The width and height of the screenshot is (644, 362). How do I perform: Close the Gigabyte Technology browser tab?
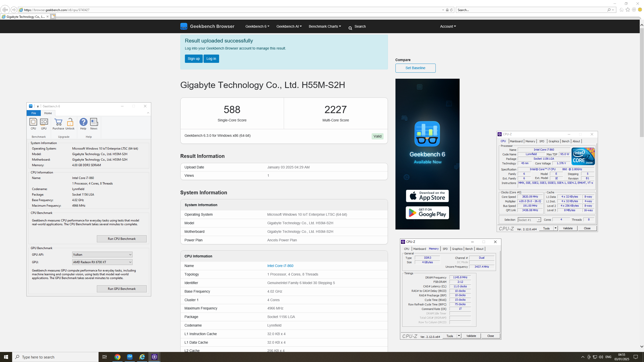[47, 17]
